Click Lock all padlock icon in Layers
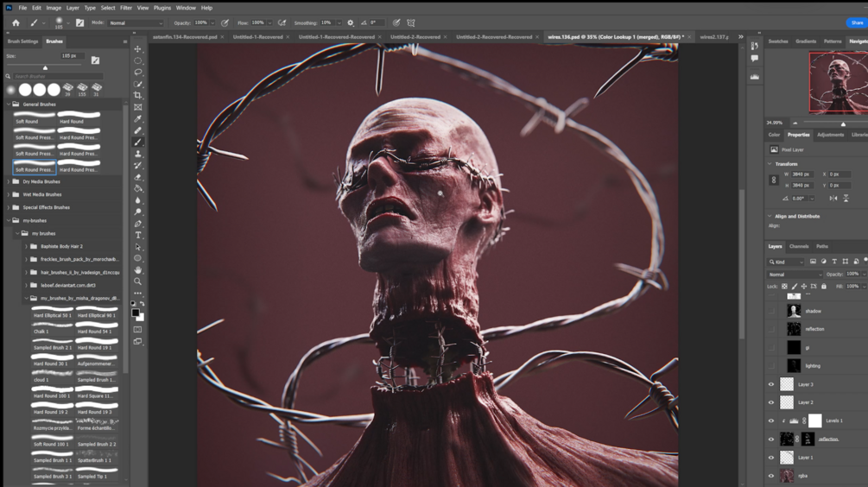Viewport: 868px width, 487px height. (824, 286)
